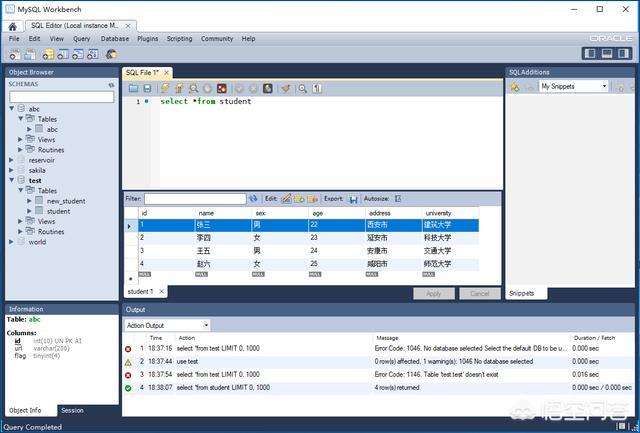Click the Apply button
This screenshot has width=640, height=433.
point(433,294)
